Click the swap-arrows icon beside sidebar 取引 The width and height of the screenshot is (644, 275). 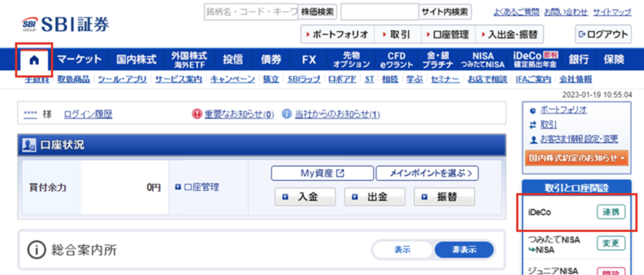click(x=532, y=125)
